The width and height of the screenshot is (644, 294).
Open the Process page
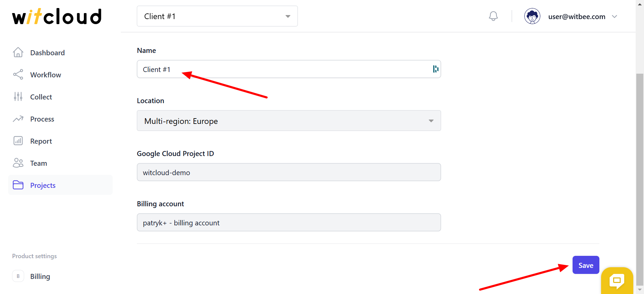pos(42,119)
